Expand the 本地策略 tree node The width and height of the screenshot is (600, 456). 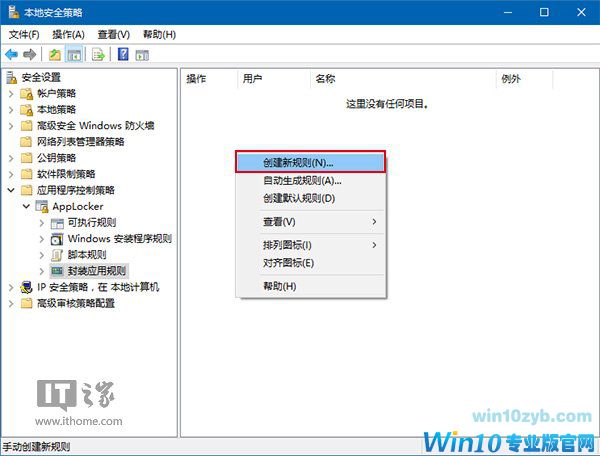click(11, 110)
